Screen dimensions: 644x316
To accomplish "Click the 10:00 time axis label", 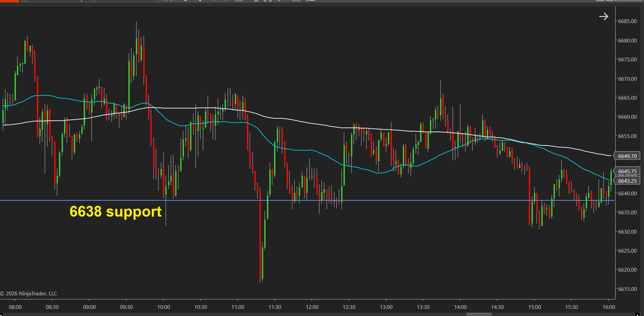I will (x=164, y=307).
